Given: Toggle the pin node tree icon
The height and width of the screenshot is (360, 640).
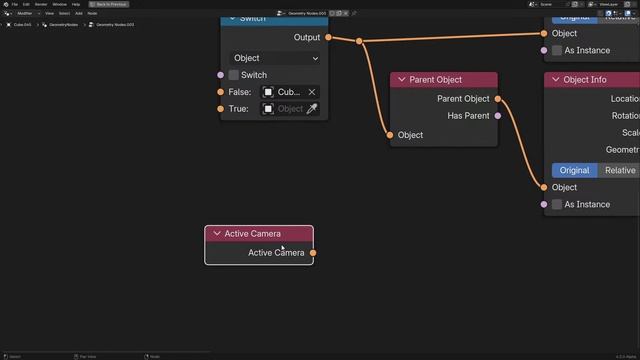Looking at the screenshot, I should (x=354, y=13).
